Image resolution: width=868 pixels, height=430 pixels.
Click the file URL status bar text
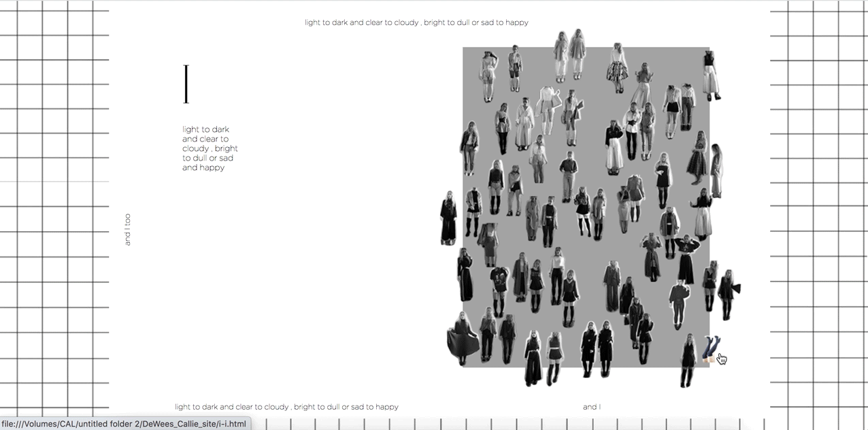[x=124, y=424]
